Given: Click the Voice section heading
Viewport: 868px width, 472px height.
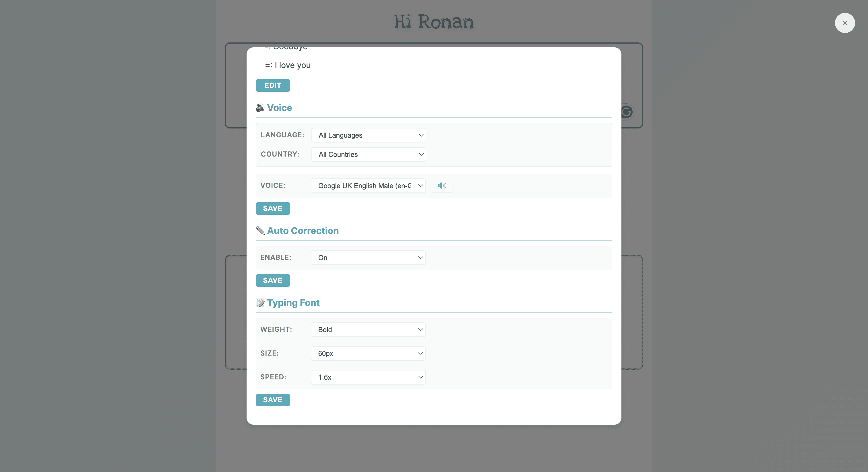Looking at the screenshot, I should [x=279, y=108].
